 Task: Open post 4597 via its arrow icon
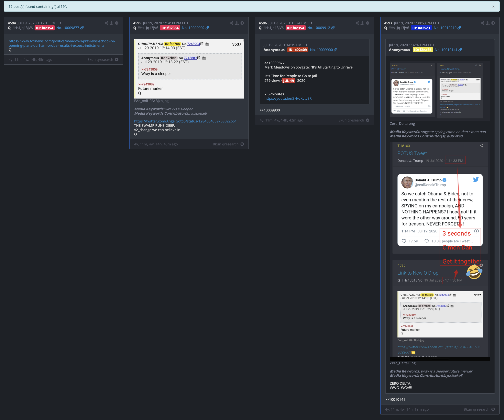(493, 23)
